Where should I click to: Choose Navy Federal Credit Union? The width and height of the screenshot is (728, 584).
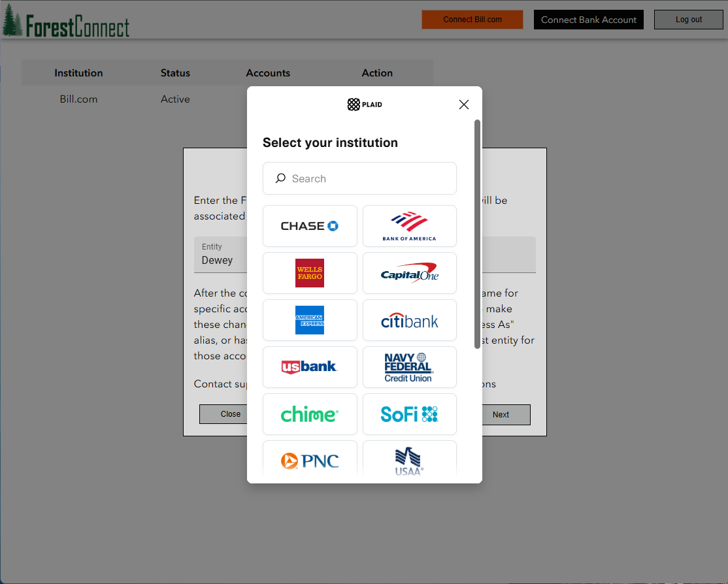pyautogui.click(x=410, y=367)
